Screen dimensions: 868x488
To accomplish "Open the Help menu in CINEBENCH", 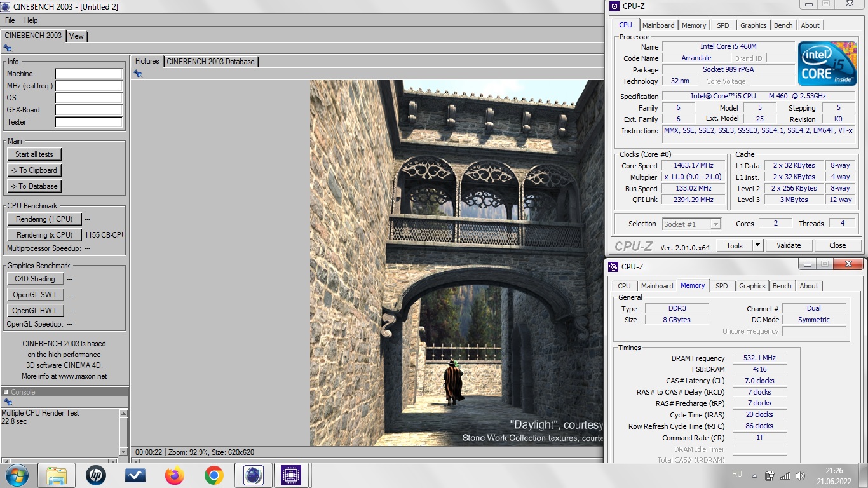I will [x=31, y=20].
